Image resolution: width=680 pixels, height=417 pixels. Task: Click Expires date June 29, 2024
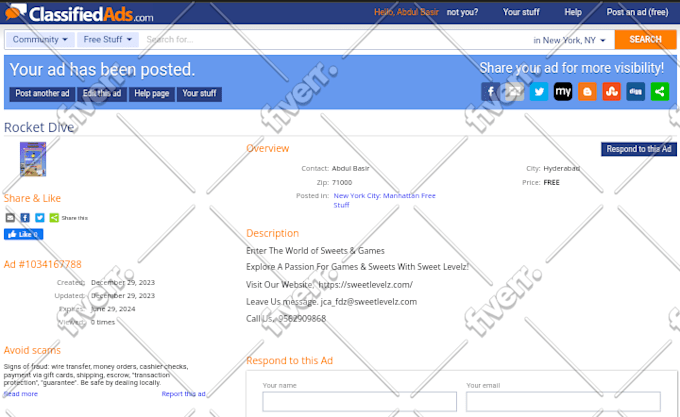[113, 309]
